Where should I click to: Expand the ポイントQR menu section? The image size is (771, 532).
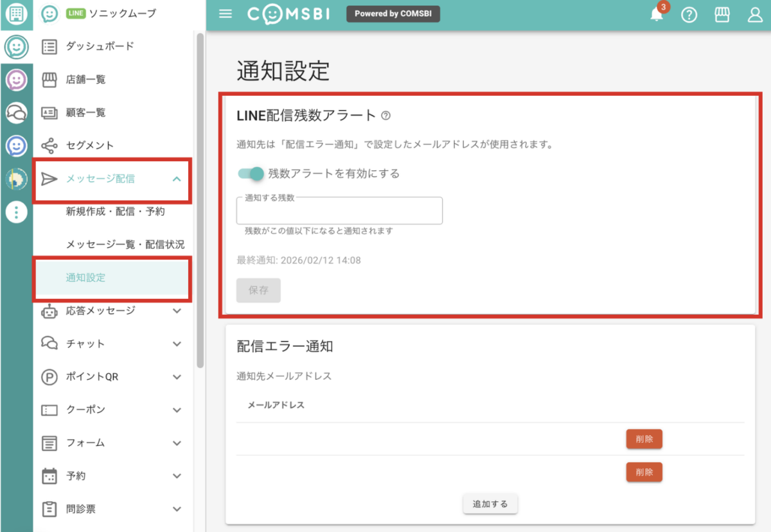click(177, 377)
